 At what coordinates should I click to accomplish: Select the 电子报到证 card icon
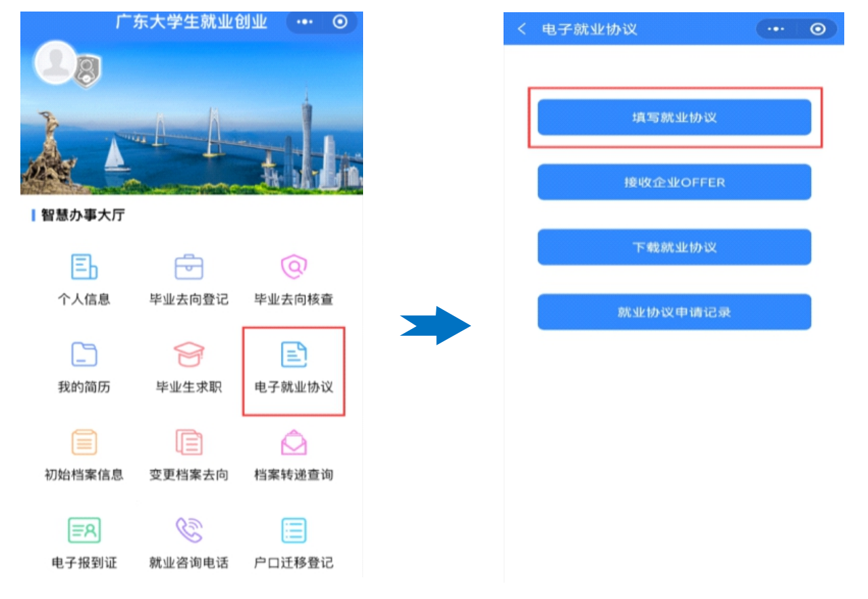[x=84, y=530]
